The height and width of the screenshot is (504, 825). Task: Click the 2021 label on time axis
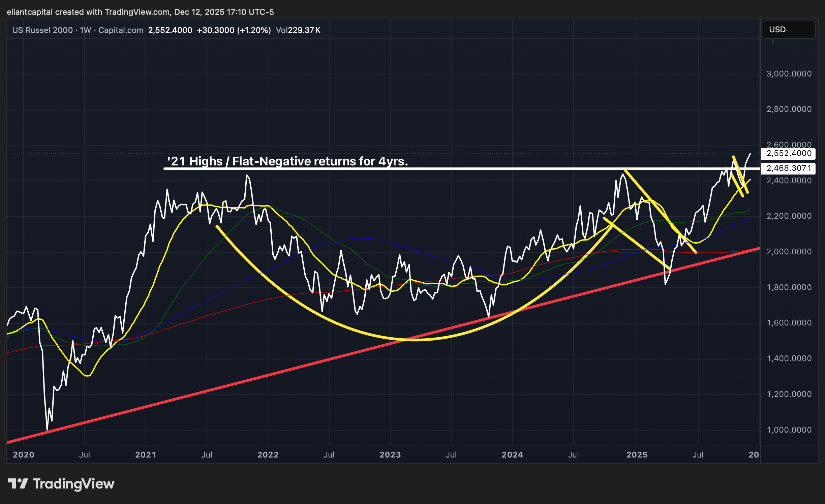[x=146, y=455]
